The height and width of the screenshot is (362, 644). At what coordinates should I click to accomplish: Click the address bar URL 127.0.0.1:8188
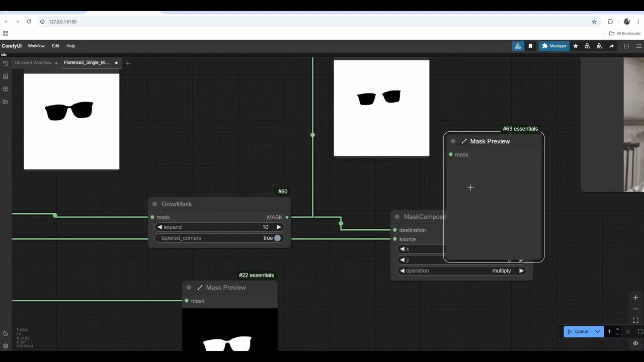[62, 22]
